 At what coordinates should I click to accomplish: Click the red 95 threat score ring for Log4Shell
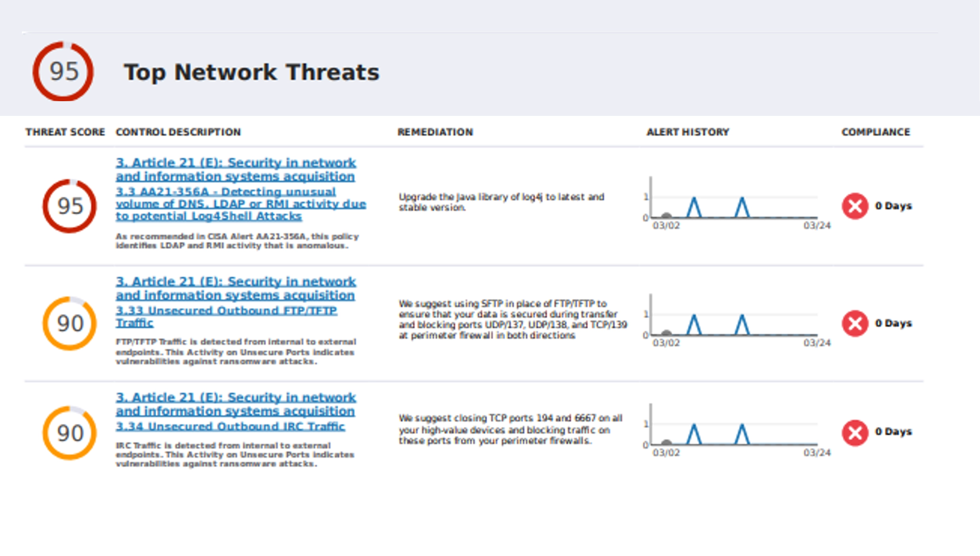click(x=70, y=206)
